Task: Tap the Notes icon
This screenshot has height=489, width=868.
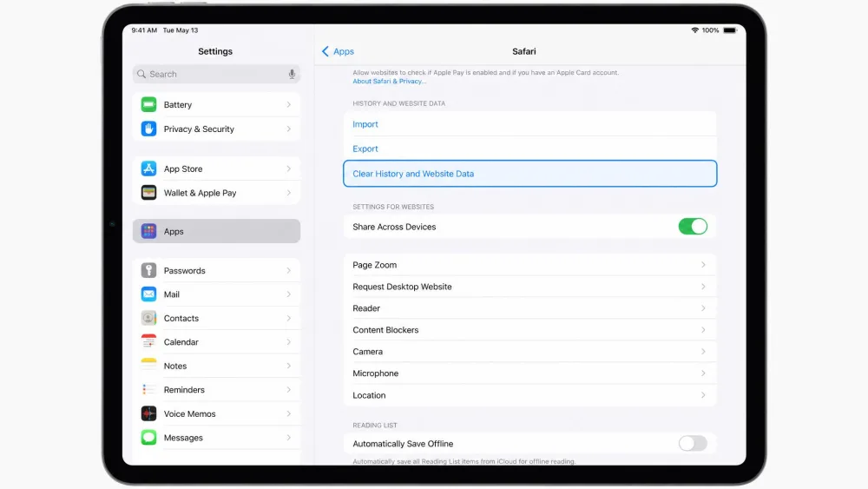Action: point(148,366)
